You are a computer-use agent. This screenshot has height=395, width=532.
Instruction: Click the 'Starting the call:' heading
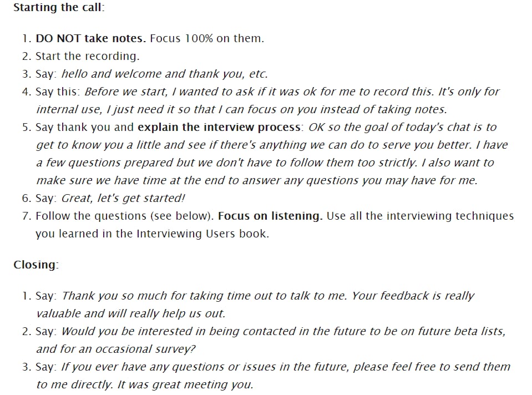click(x=59, y=7)
